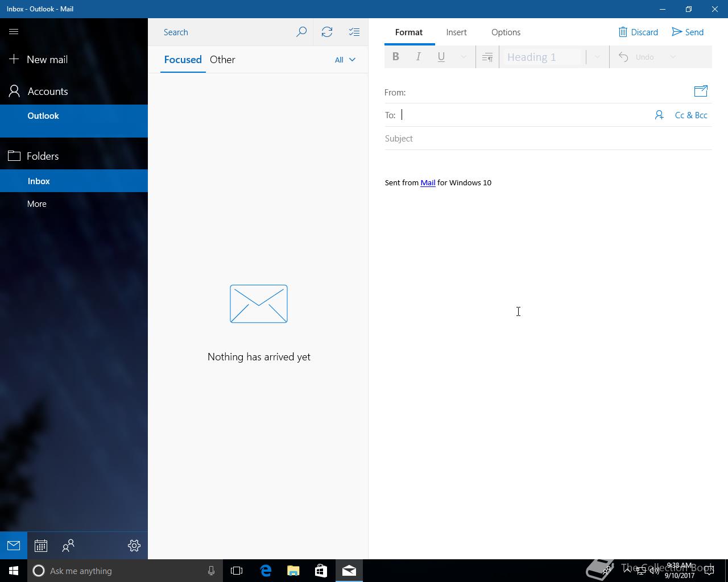Open the Mail signature link
The image size is (728, 582).
tap(428, 182)
